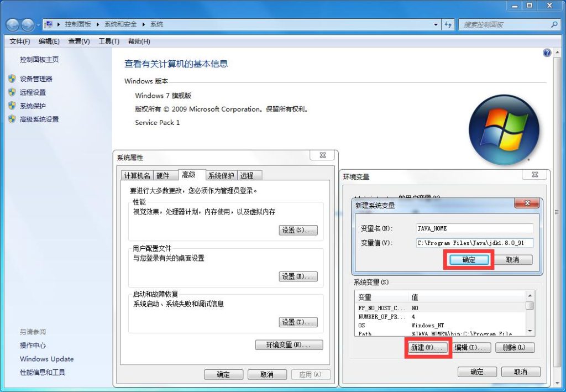The image size is (566, 392).
Task: Click 新建(W)... under 系统变量 list
Action: tap(427, 348)
